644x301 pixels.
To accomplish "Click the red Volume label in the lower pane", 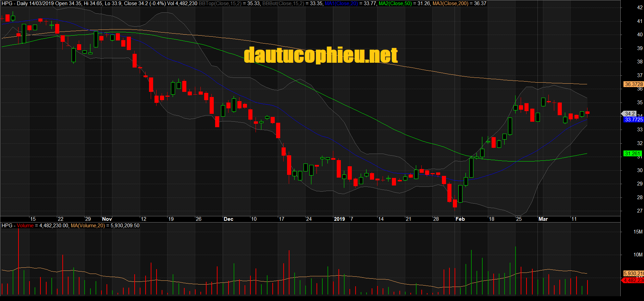I will pyautogui.click(x=25, y=226).
